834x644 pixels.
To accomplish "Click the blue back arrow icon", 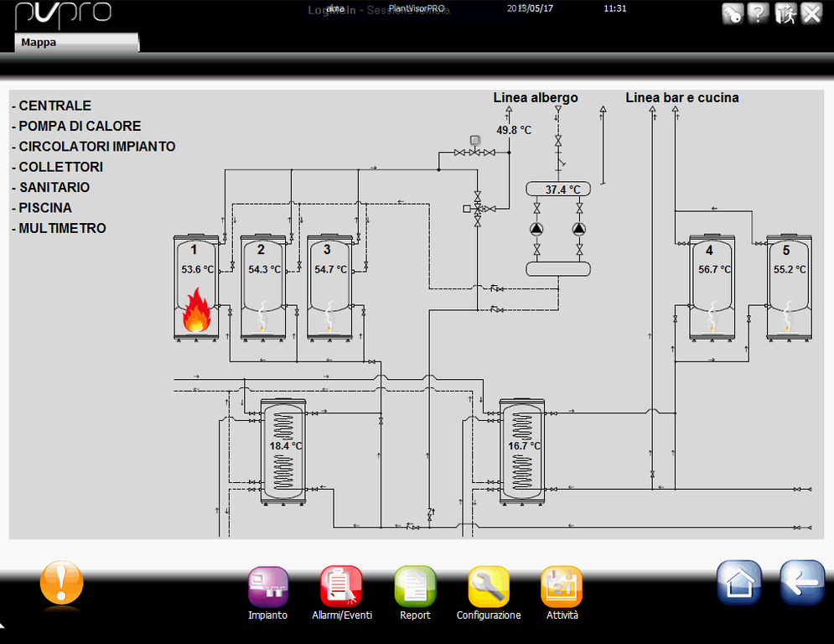I will click(x=801, y=582).
